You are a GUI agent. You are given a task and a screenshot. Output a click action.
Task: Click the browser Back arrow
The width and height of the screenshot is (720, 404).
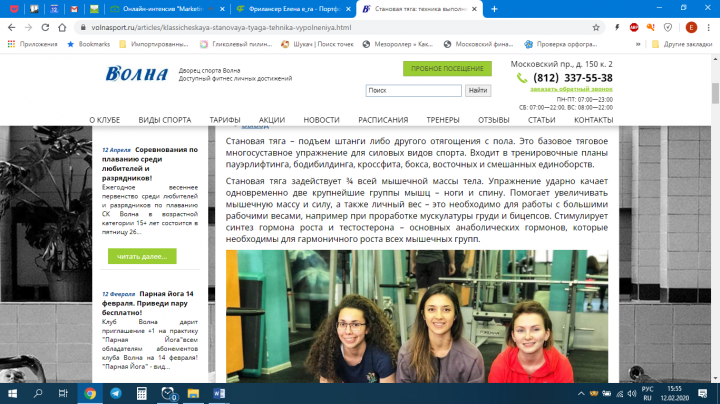[11, 28]
